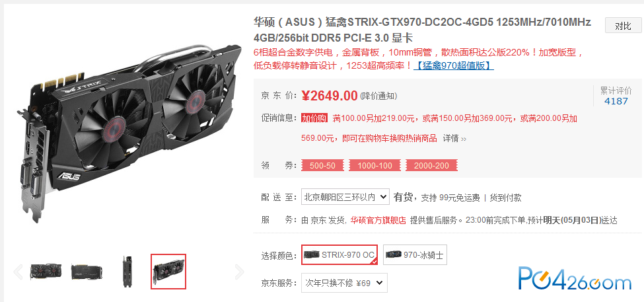The width and height of the screenshot is (644, 302).
Task: Open the 4187 cumulative reviews count
Action: (616, 100)
